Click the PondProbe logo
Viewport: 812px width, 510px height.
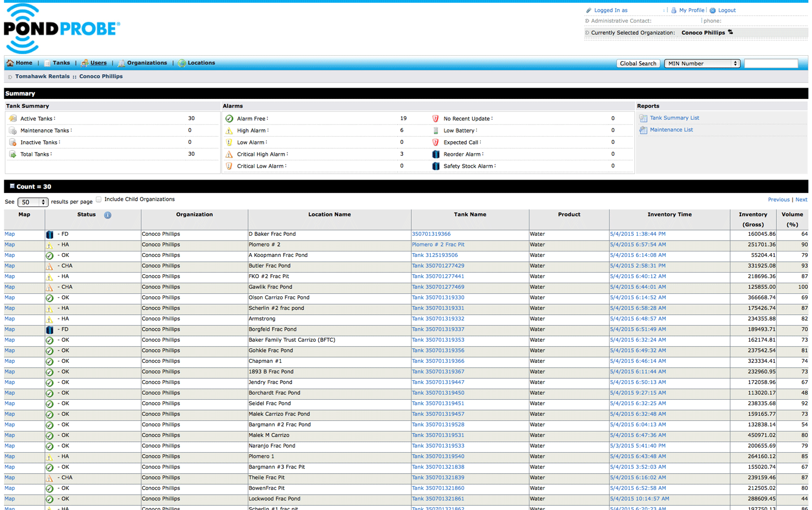[62, 29]
